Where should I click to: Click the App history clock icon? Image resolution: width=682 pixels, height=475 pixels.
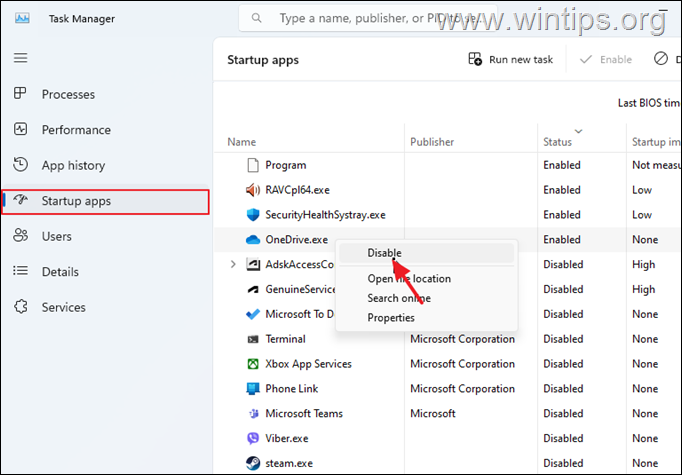point(20,165)
